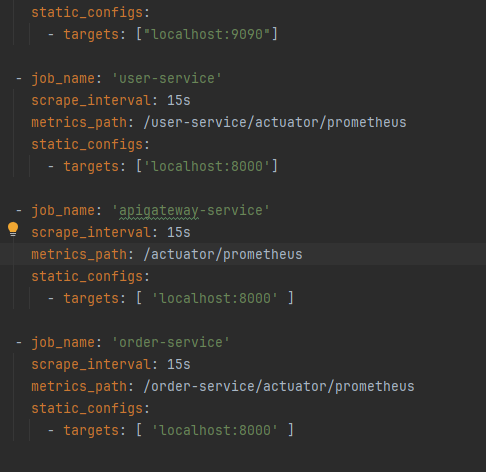Click the topmost static_configs key
This screenshot has height=472, width=486.
pos(87,13)
